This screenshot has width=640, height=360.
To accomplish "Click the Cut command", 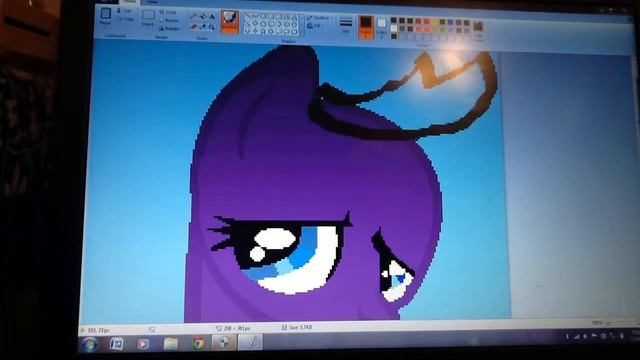I will click(124, 11).
